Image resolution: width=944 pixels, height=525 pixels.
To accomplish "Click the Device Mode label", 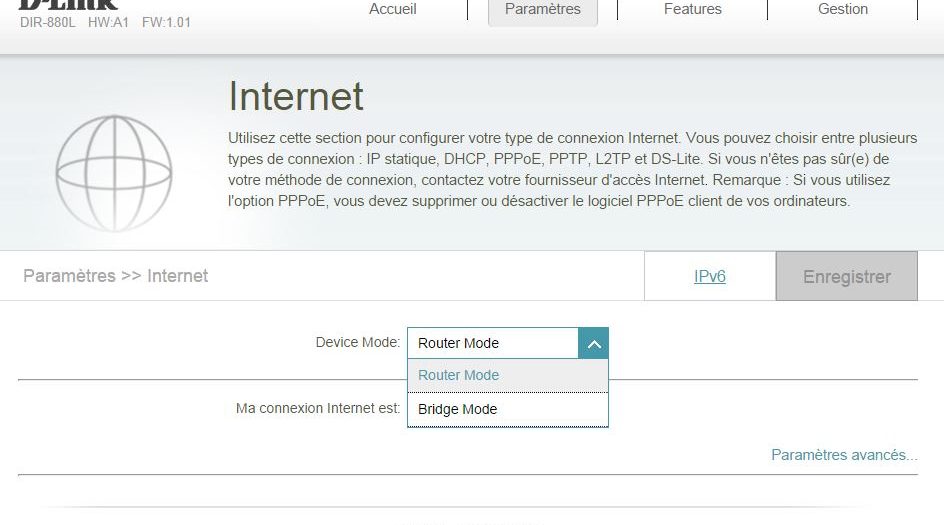I will 357,342.
